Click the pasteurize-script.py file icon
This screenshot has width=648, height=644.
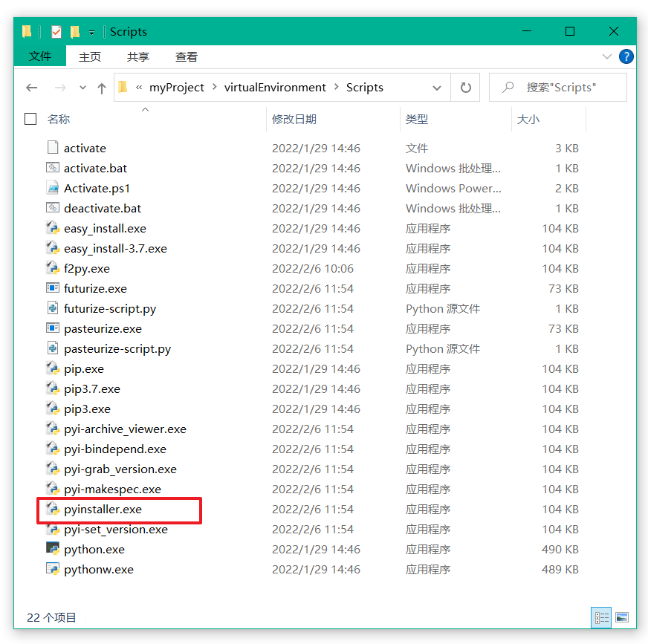(53, 348)
